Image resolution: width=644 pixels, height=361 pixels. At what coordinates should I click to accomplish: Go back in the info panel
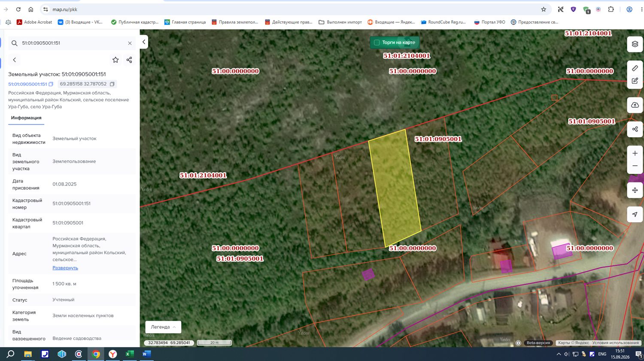tap(14, 60)
